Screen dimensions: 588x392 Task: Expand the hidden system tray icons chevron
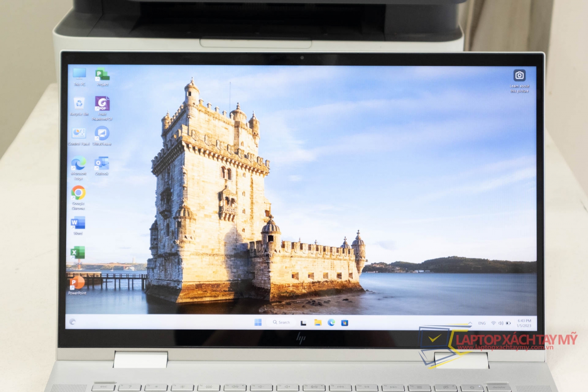[470, 323]
